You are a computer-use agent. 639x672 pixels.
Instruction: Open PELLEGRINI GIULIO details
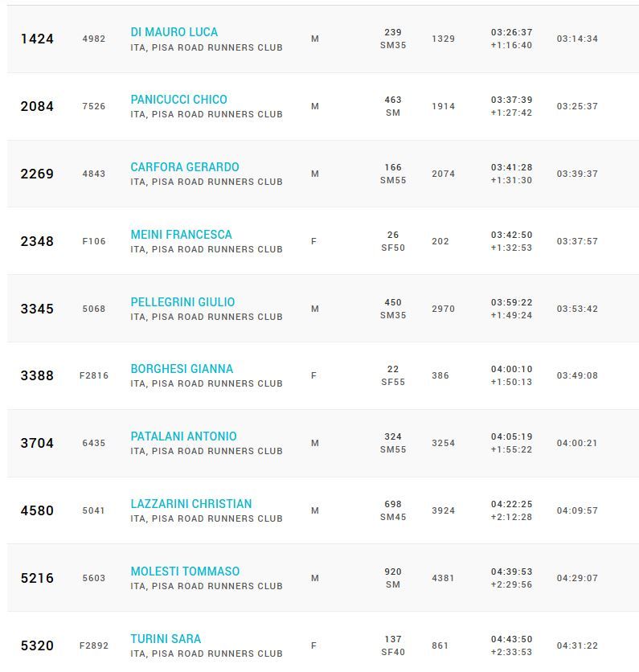[x=182, y=302]
